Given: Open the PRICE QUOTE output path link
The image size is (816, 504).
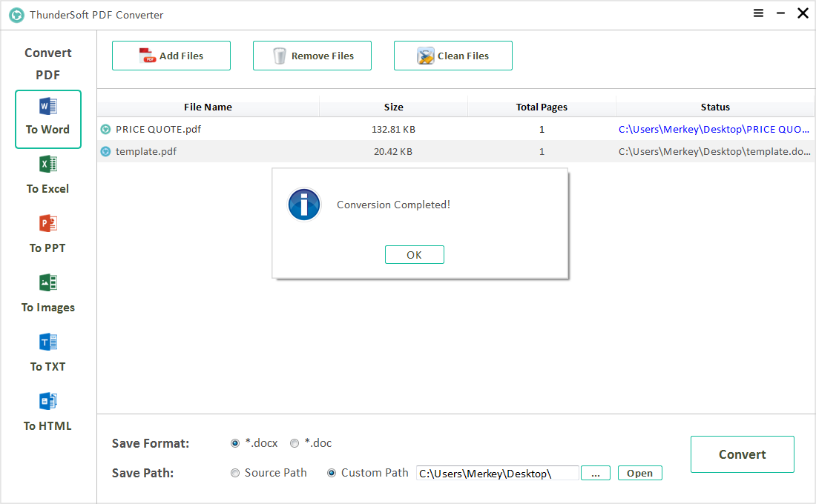Looking at the screenshot, I should pos(714,129).
